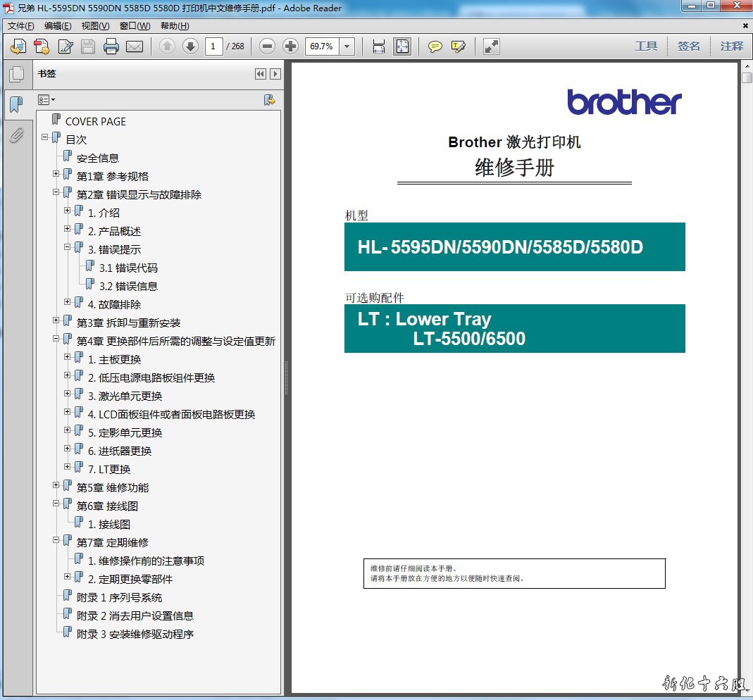Click the Email envelope icon

[135, 46]
